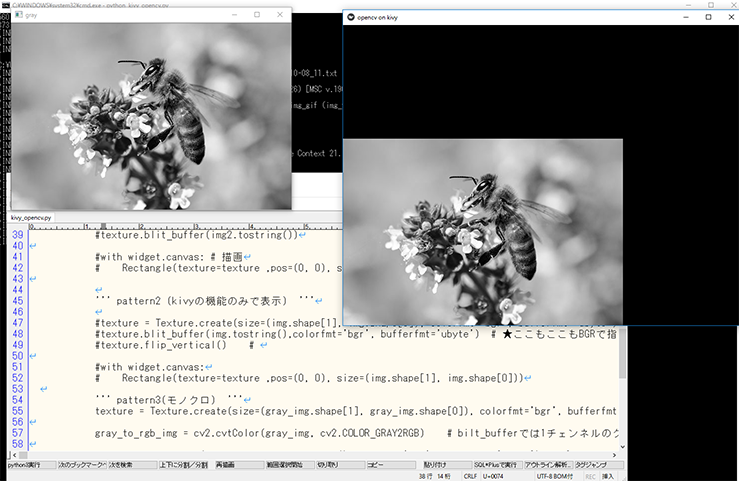Screen dimensions: 739x481
Task: Click the cmd.exe icon in console title bar
Action: [6, 5]
